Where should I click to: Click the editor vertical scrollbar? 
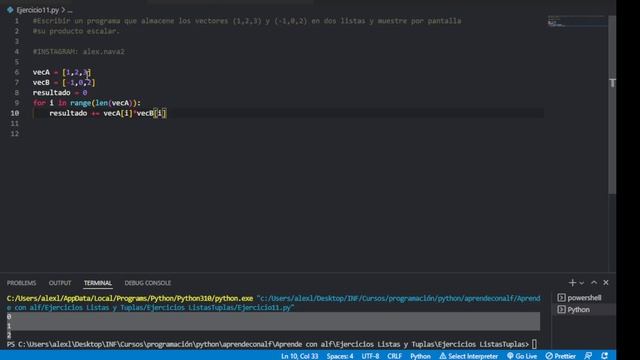point(612,104)
